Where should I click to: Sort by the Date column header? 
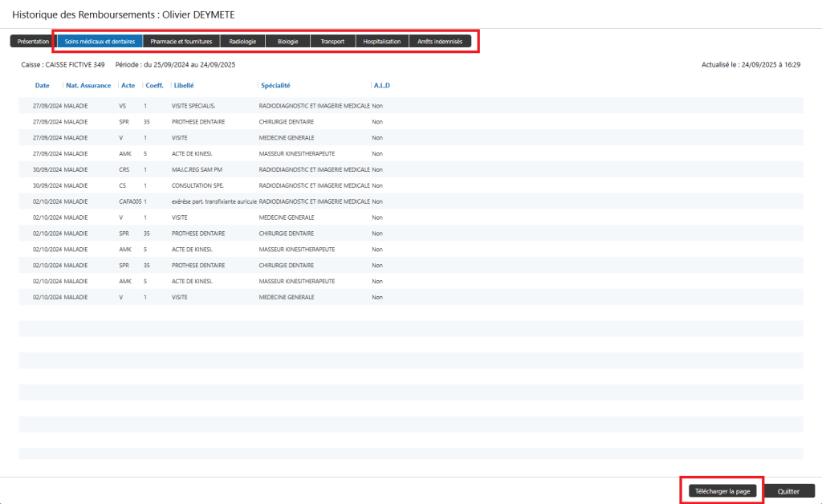(42, 85)
